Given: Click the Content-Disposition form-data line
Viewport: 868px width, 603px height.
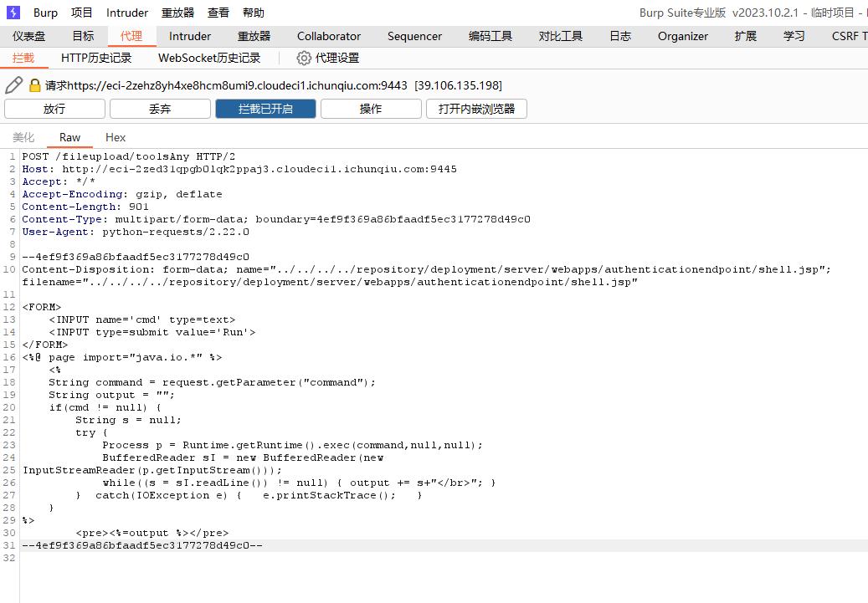Looking at the screenshot, I should point(426,269).
